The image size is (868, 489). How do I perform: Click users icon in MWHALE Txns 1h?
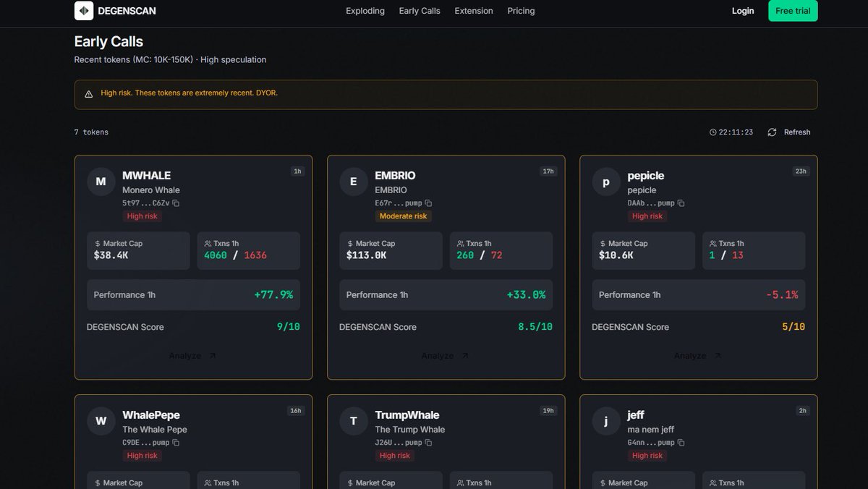[x=208, y=244]
